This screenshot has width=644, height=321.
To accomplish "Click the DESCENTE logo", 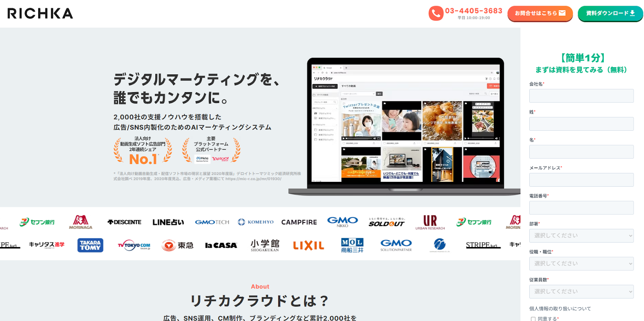I will 124,222.
